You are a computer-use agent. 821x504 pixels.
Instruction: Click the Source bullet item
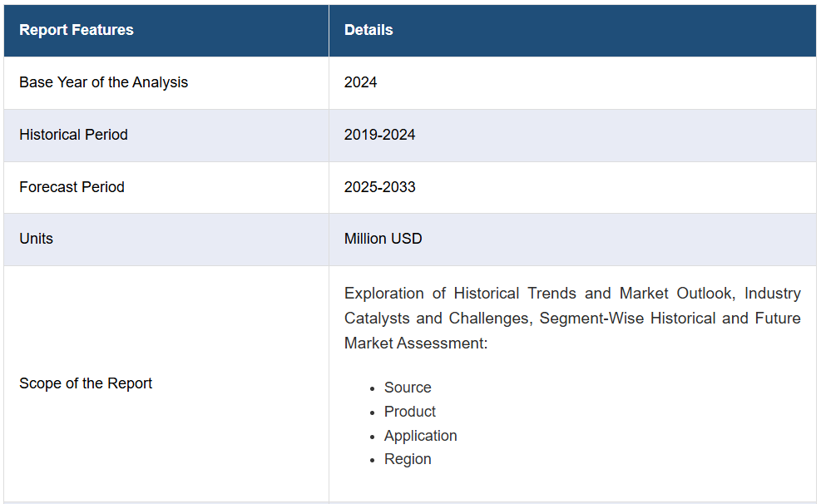pos(408,388)
